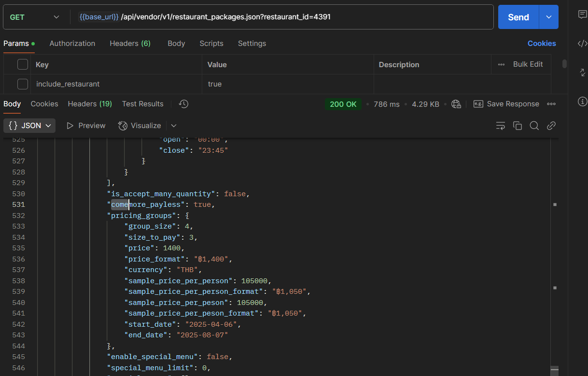588x376 pixels.
Task: Toggle the select-all params header checkbox
Action: click(23, 64)
